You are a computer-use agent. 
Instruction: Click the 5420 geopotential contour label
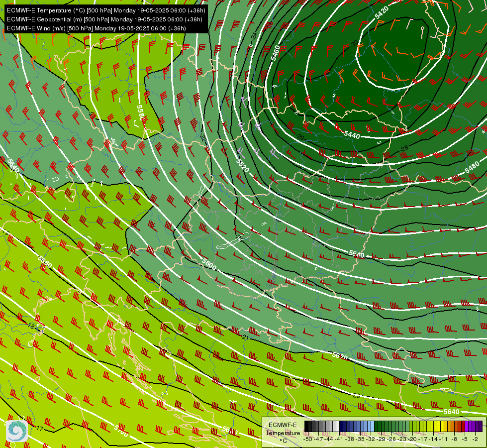click(x=382, y=12)
